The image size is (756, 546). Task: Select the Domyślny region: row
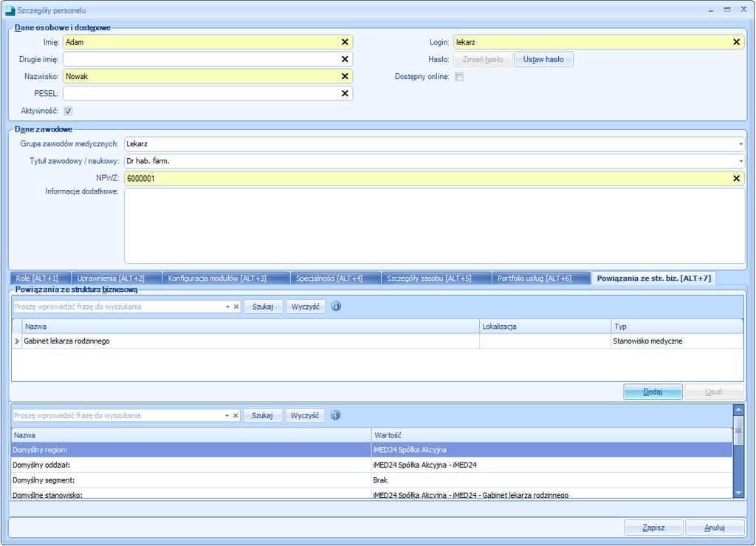click(372, 449)
